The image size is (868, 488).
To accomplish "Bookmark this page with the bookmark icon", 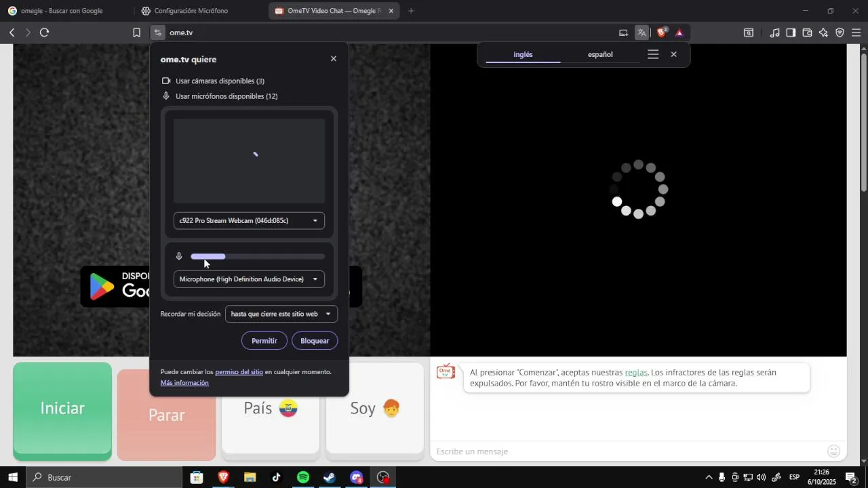I will pos(136,33).
